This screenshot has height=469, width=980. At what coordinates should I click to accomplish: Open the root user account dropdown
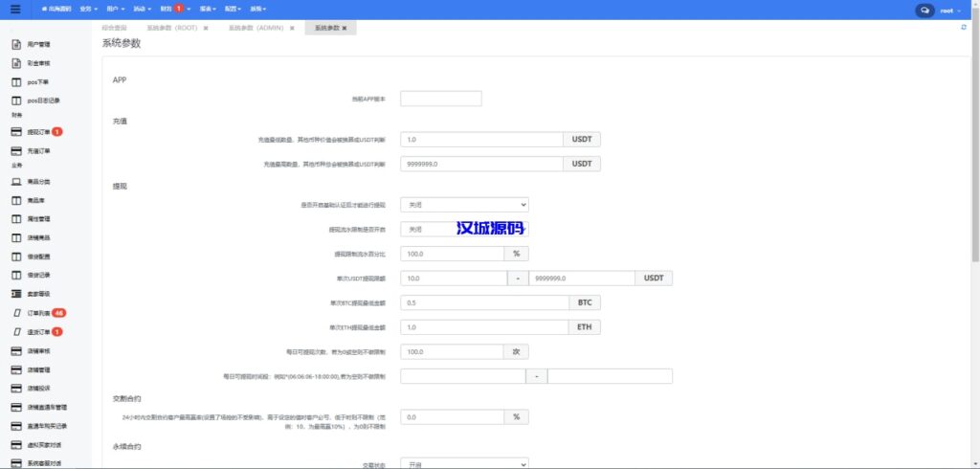click(x=950, y=10)
